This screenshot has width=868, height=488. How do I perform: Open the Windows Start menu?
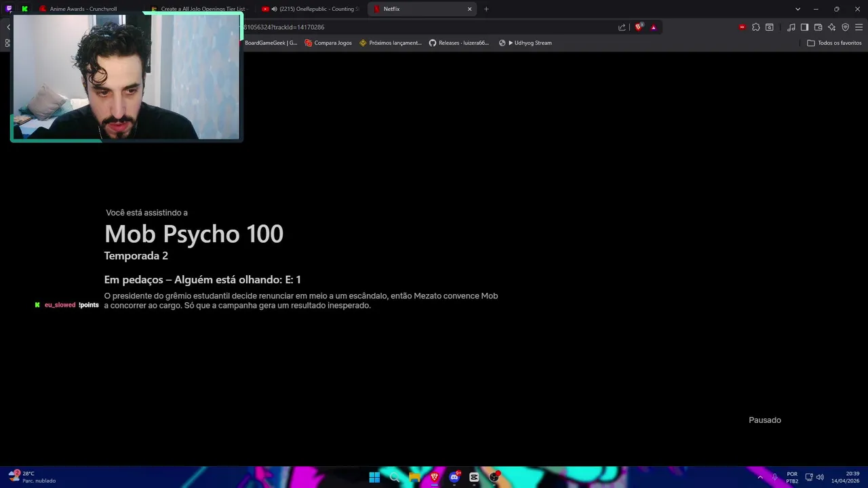(374, 477)
